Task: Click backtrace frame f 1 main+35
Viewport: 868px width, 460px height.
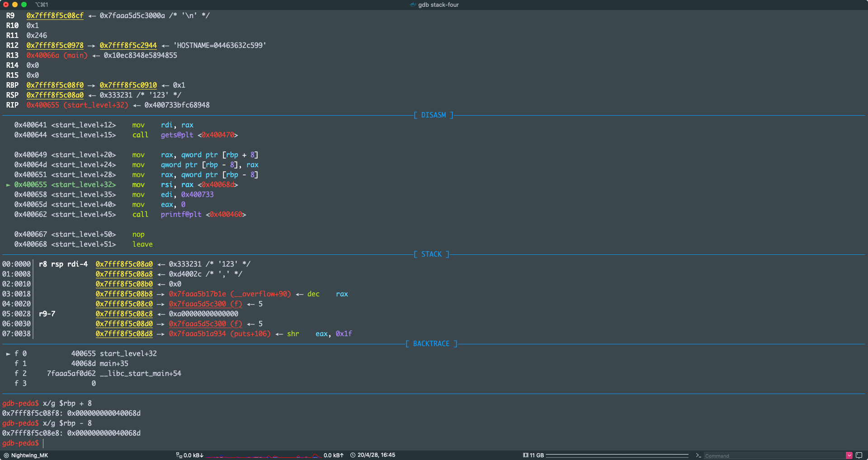Action: point(71,364)
